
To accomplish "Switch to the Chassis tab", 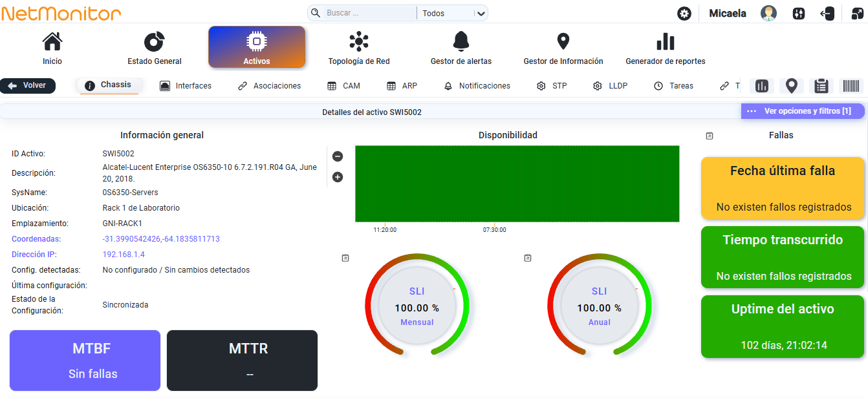I will pos(108,85).
